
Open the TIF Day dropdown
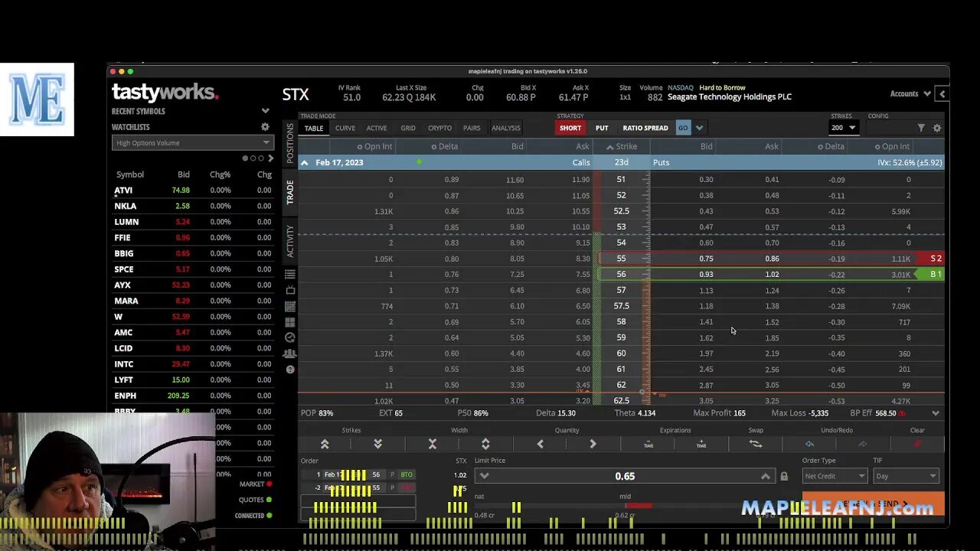[906, 476]
